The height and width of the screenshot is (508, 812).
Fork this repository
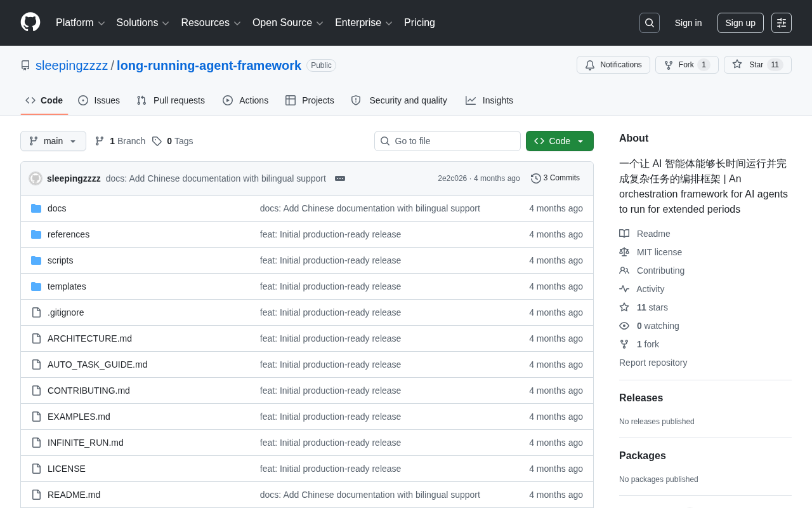tap(687, 65)
